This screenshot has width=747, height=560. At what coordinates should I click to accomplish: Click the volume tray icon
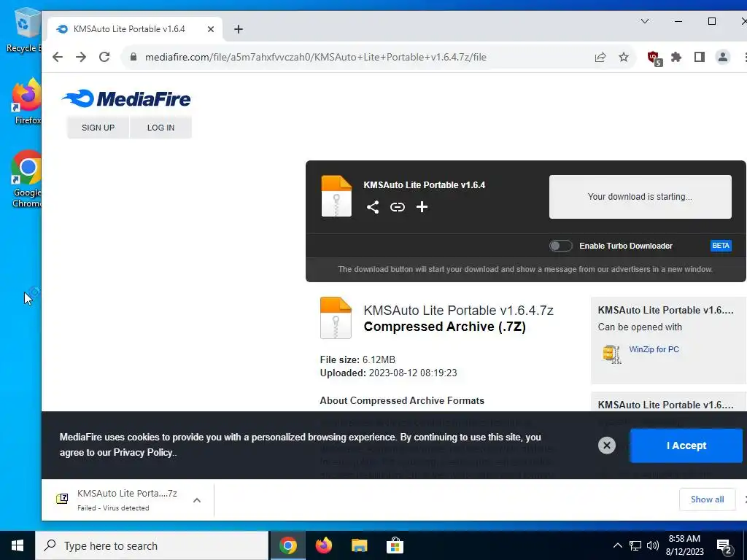click(653, 545)
